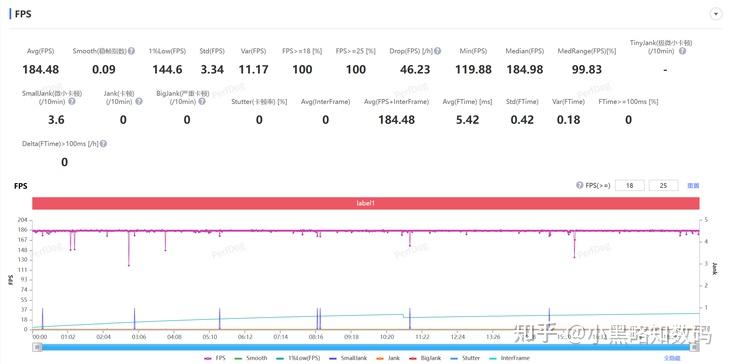Click the FPS threshold field showing 25
Viewport: 730px width, 364px height.
663,185
